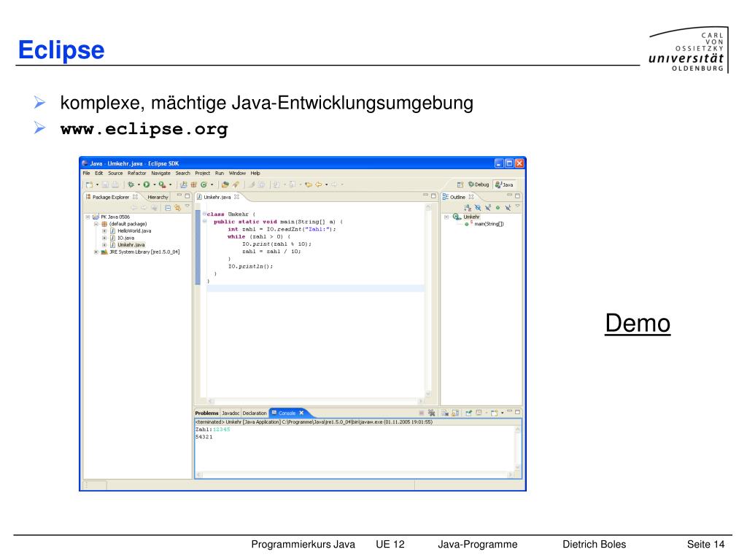Toggle Hide Static Members in Outline toolbar
The width and height of the screenshot is (747, 560).
click(x=488, y=208)
